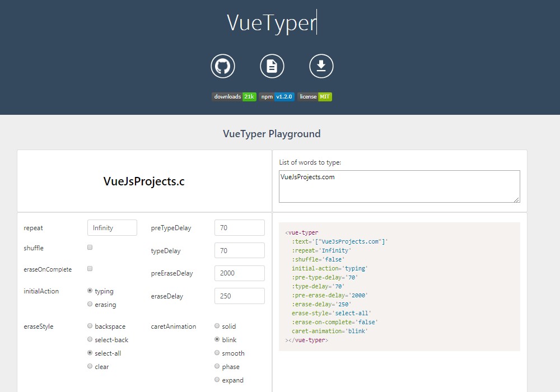
Task: Select erasing as initialAction
Action: (x=90, y=304)
